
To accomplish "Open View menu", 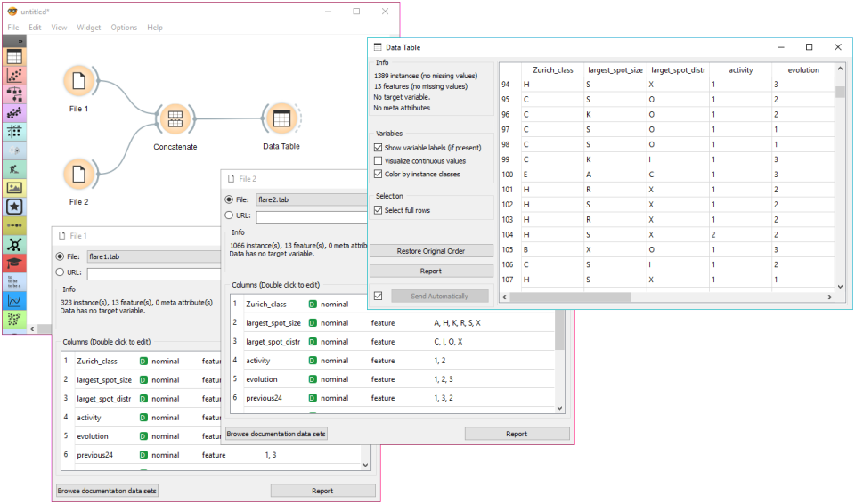I will 59,28.
